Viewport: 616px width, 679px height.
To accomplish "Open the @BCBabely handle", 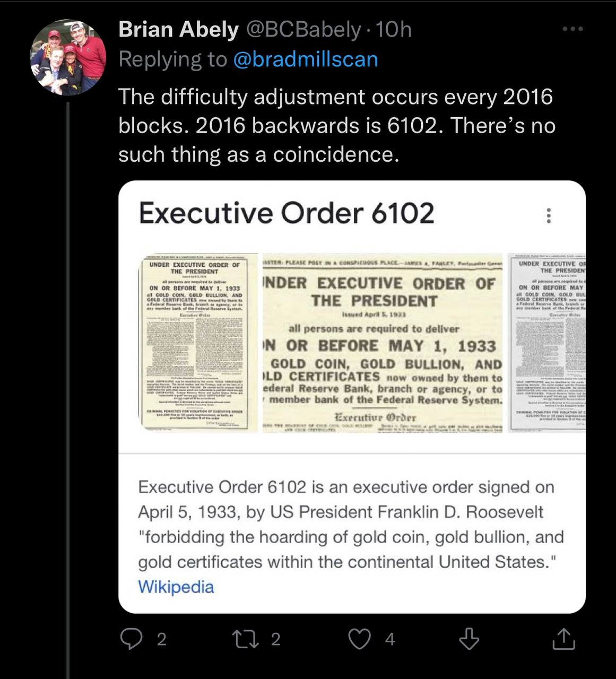I will tap(302, 29).
